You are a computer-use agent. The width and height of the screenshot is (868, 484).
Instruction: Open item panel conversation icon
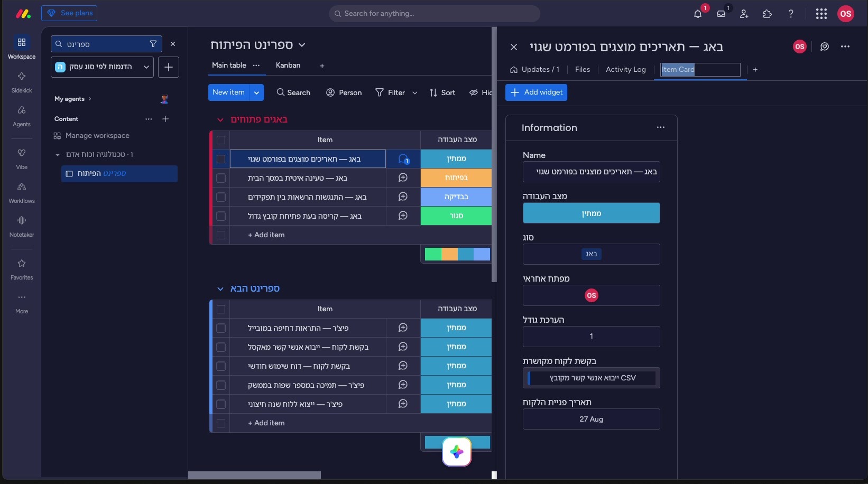coord(825,46)
